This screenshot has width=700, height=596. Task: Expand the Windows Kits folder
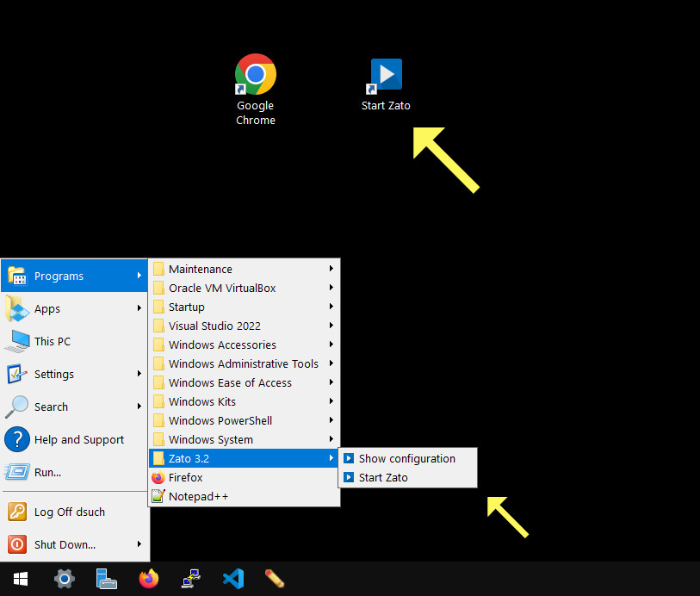[244, 402]
